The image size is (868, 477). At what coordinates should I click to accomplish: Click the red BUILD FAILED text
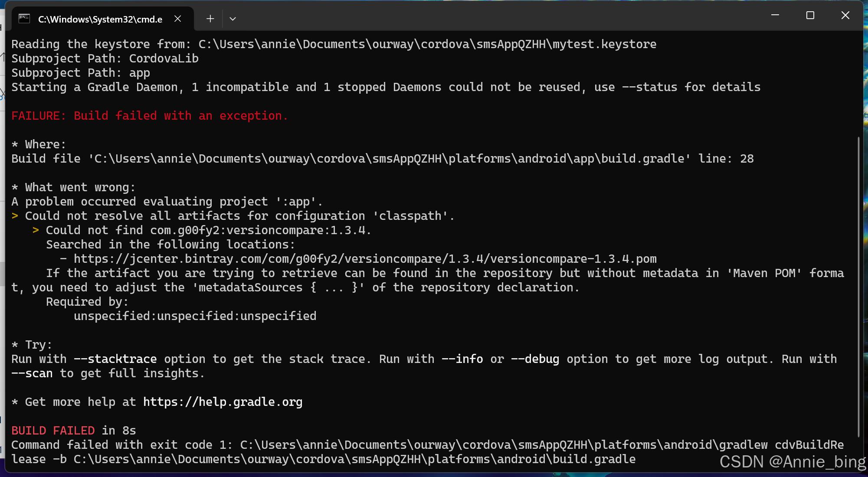pyautogui.click(x=53, y=431)
